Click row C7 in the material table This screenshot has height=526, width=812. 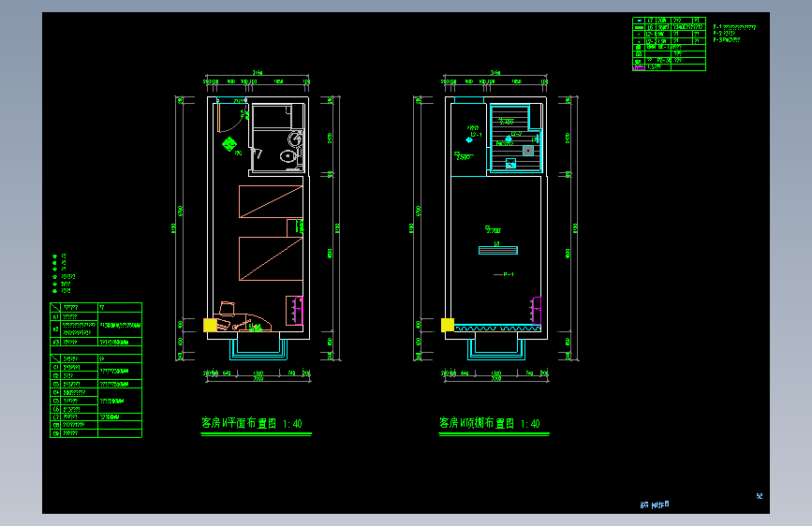click(96, 416)
